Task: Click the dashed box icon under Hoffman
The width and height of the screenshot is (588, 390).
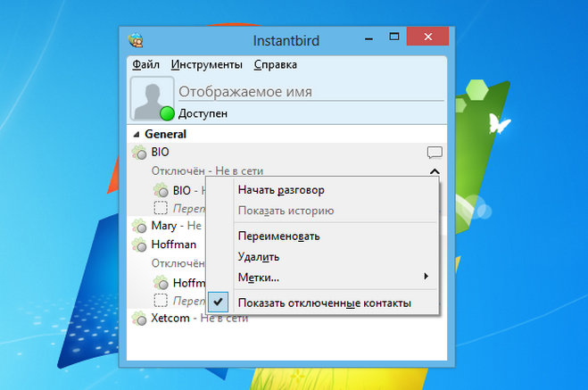Action: coord(161,300)
